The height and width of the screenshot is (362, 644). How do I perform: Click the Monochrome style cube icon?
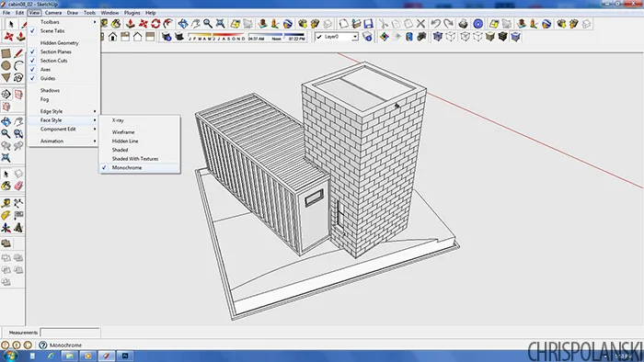(516, 37)
